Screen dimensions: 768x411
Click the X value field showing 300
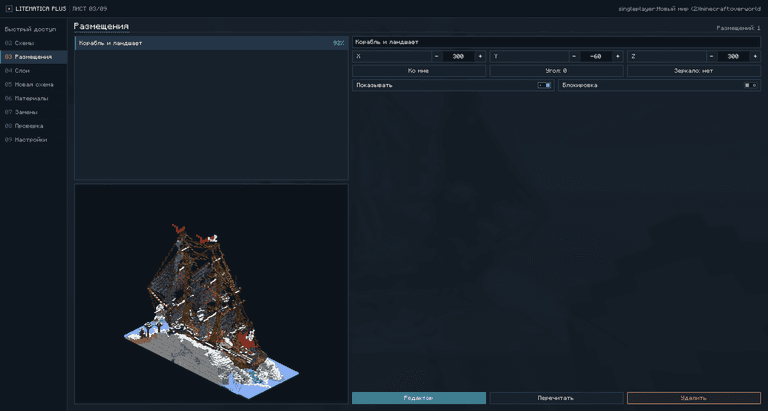pos(458,56)
